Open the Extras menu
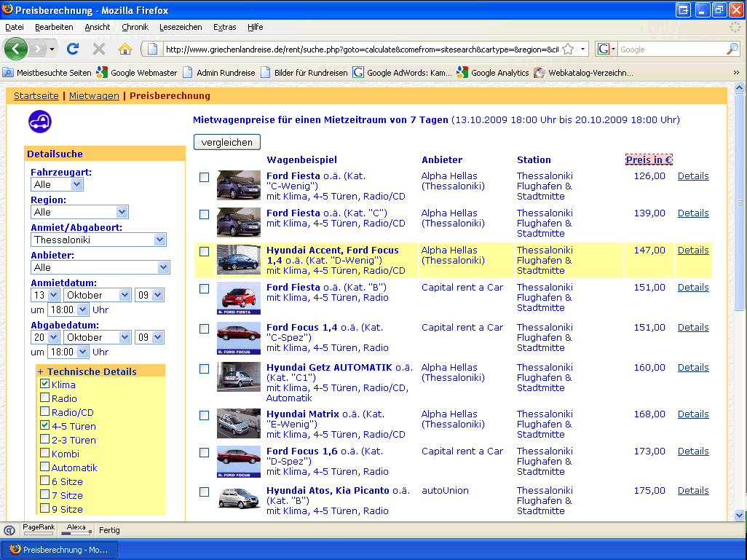The height and width of the screenshot is (560, 747). (x=224, y=27)
